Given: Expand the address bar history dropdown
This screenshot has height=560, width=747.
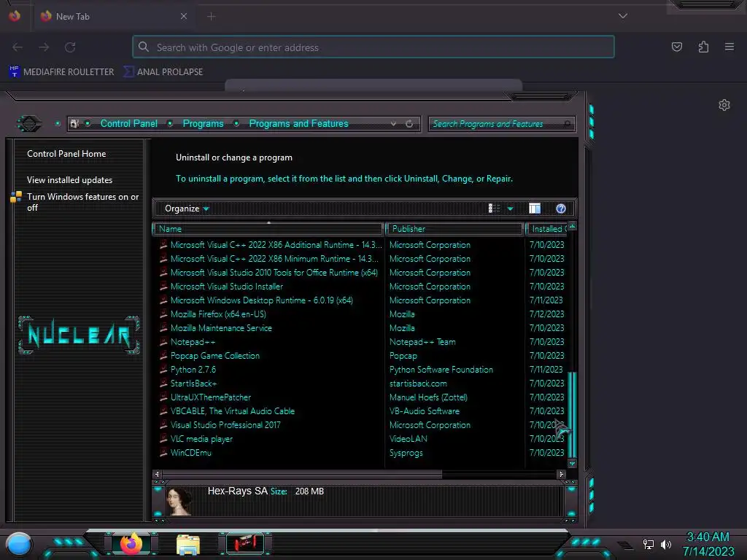Looking at the screenshot, I should coord(393,124).
